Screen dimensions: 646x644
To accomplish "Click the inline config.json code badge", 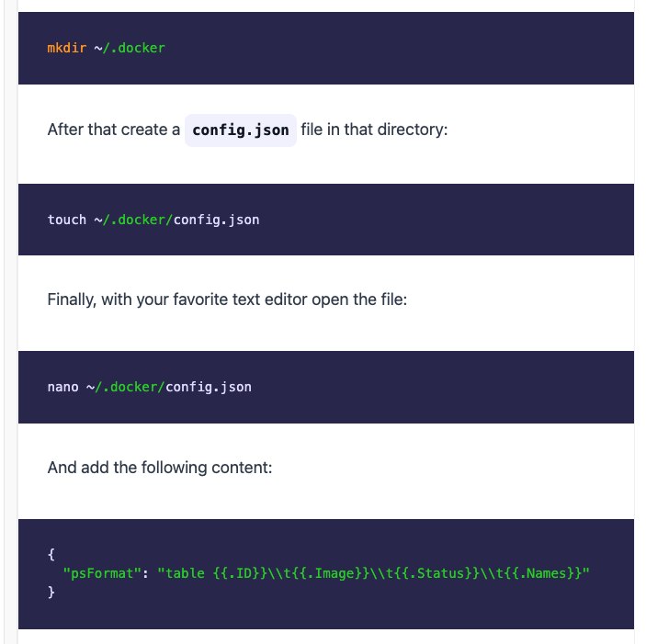I will click(x=241, y=130).
